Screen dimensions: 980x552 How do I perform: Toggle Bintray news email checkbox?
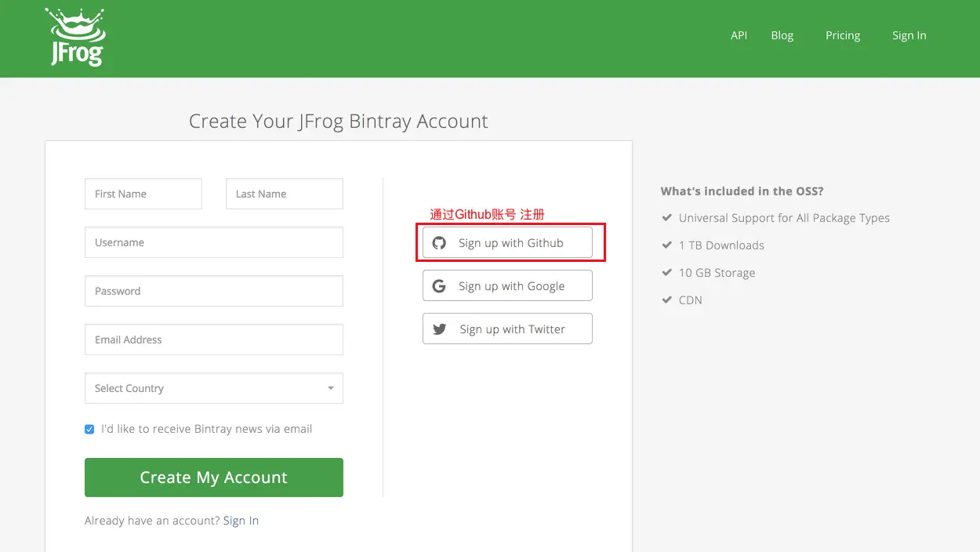[89, 429]
